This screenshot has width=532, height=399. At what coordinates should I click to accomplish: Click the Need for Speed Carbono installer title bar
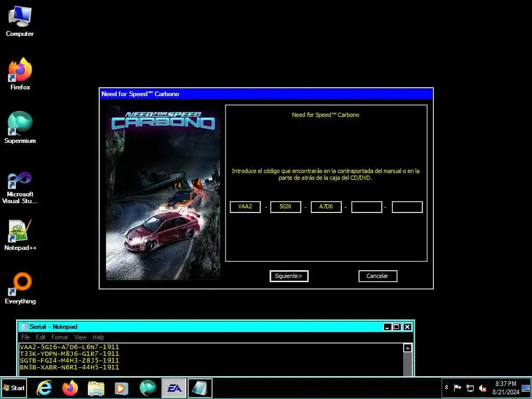267,94
